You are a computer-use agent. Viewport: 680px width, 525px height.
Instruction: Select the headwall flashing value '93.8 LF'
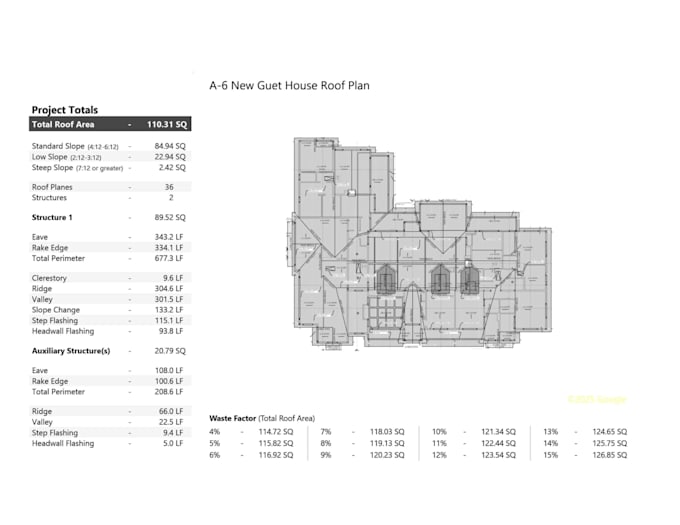(171, 331)
